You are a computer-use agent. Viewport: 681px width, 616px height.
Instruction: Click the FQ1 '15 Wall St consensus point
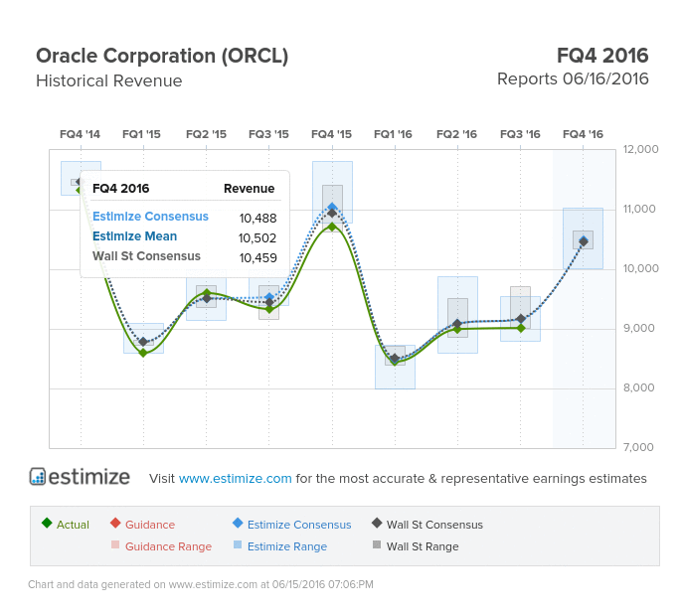coord(143,342)
